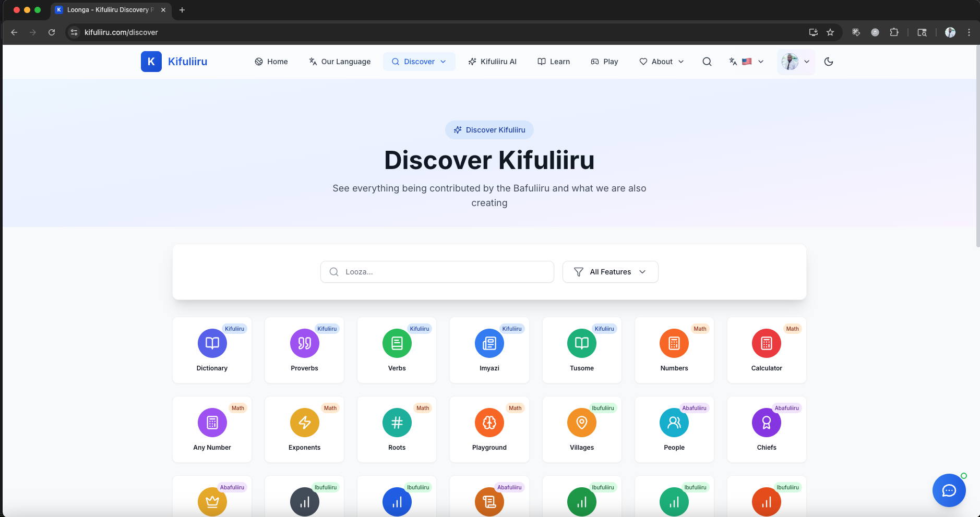Open the Play navigation link
Image resolution: width=980 pixels, height=517 pixels.
[604, 62]
